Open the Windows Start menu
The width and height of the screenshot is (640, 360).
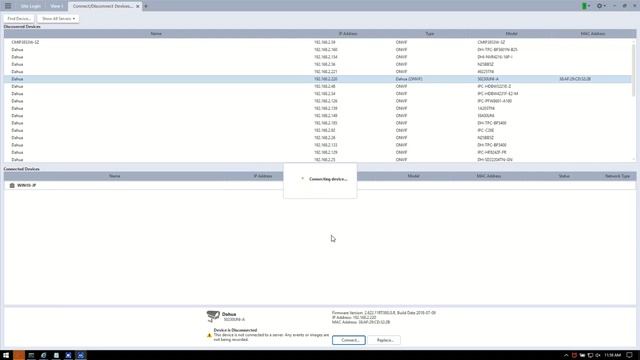click(x=6, y=355)
